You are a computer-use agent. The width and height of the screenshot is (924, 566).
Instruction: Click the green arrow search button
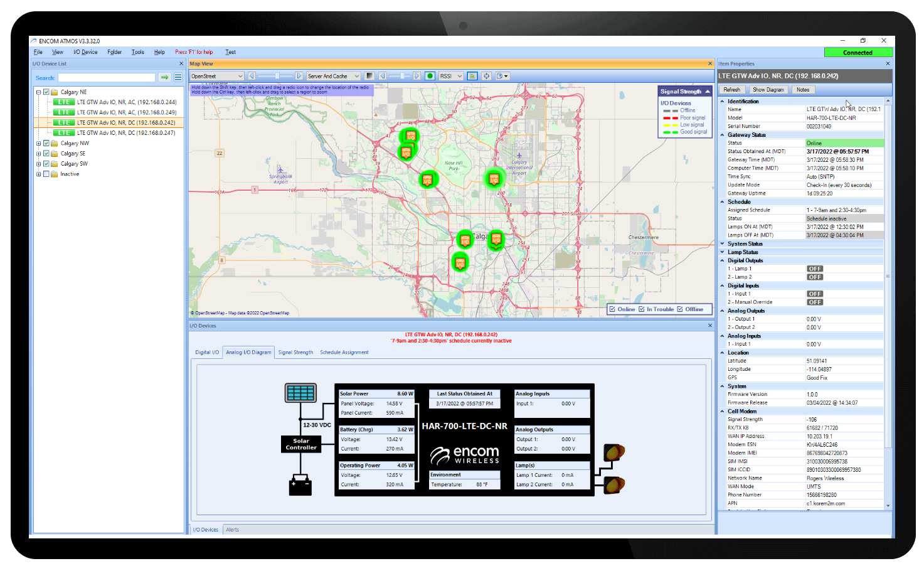(x=164, y=77)
